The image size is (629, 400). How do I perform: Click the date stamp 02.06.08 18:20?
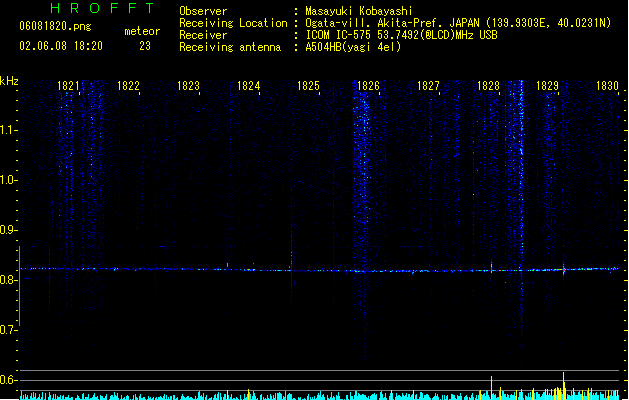61,46
